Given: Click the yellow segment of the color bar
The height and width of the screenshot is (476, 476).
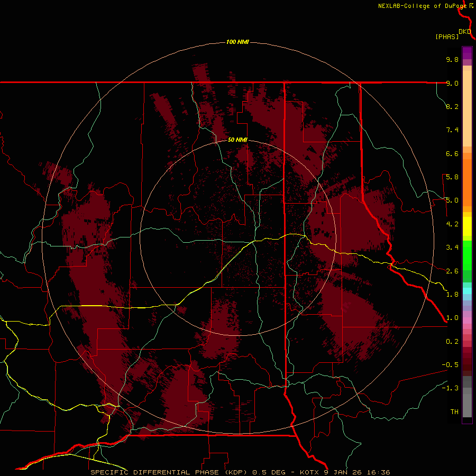Looking at the screenshot, I should [467, 226].
